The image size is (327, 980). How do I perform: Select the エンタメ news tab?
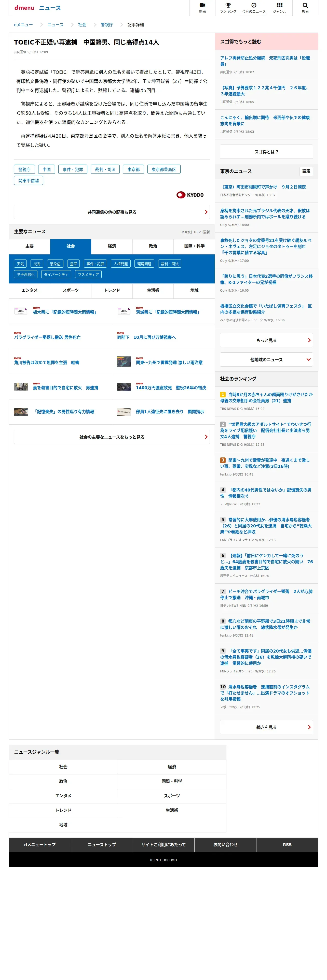point(29,290)
